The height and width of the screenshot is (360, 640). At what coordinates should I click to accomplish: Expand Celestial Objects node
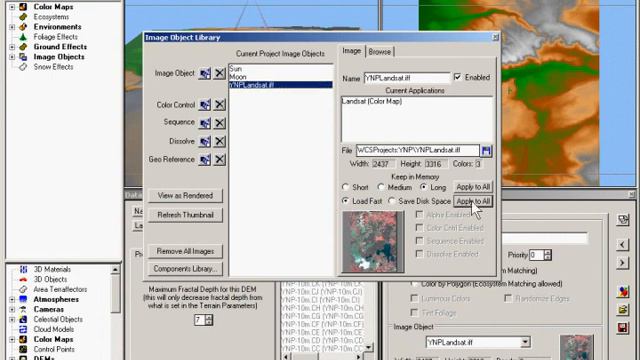(12, 320)
